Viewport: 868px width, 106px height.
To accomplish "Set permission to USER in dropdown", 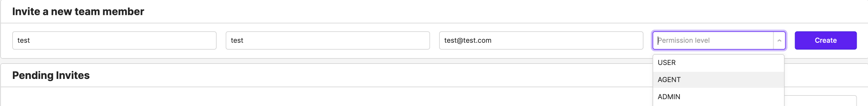I will pyautogui.click(x=718, y=63).
